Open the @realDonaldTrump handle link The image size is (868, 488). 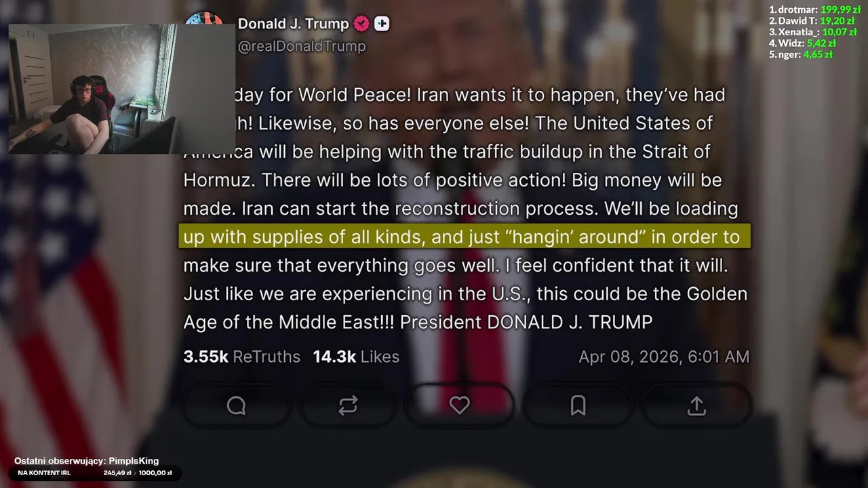pyautogui.click(x=302, y=46)
